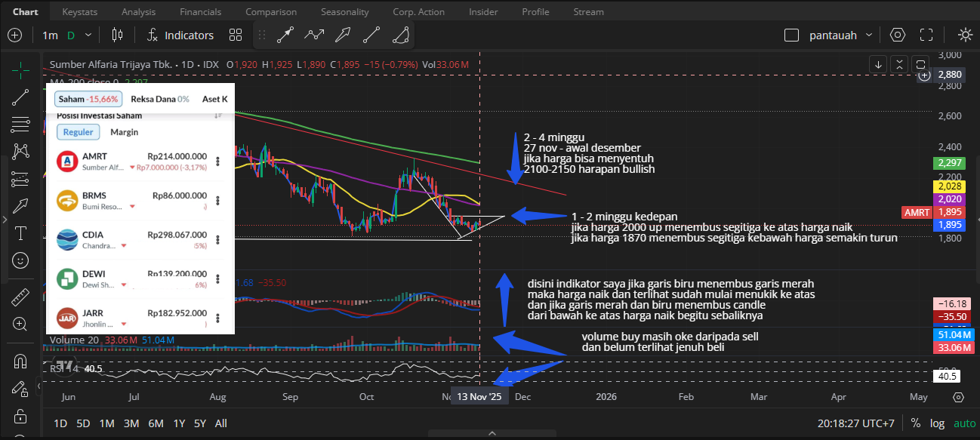Open the Comparison tab
The width and height of the screenshot is (980, 440).
[x=271, y=12]
